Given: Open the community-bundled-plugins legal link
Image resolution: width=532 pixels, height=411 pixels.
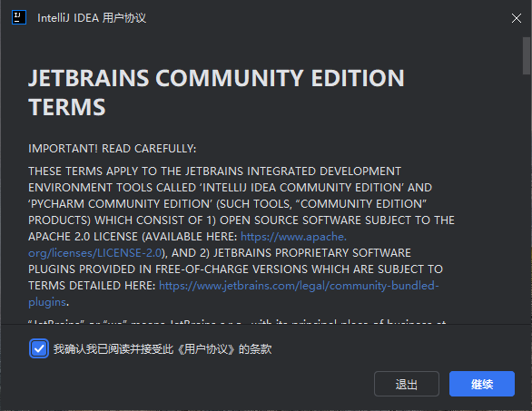Looking at the screenshot, I should click(299, 286).
